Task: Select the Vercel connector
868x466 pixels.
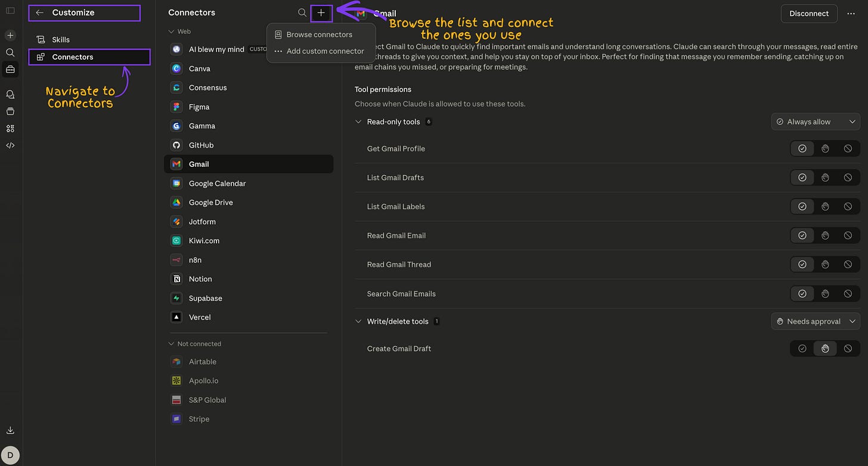Action: point(249,317)
